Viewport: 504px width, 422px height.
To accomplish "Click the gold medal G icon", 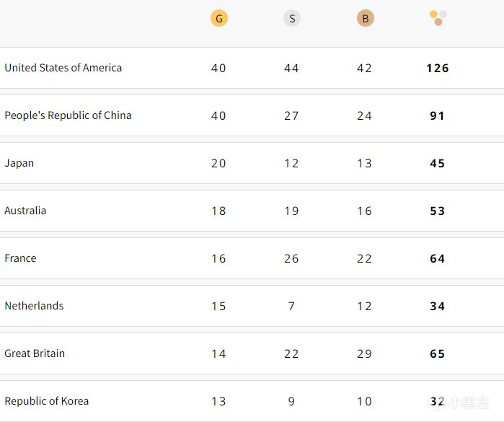I will pyautogui.click(x=219, y=19).
